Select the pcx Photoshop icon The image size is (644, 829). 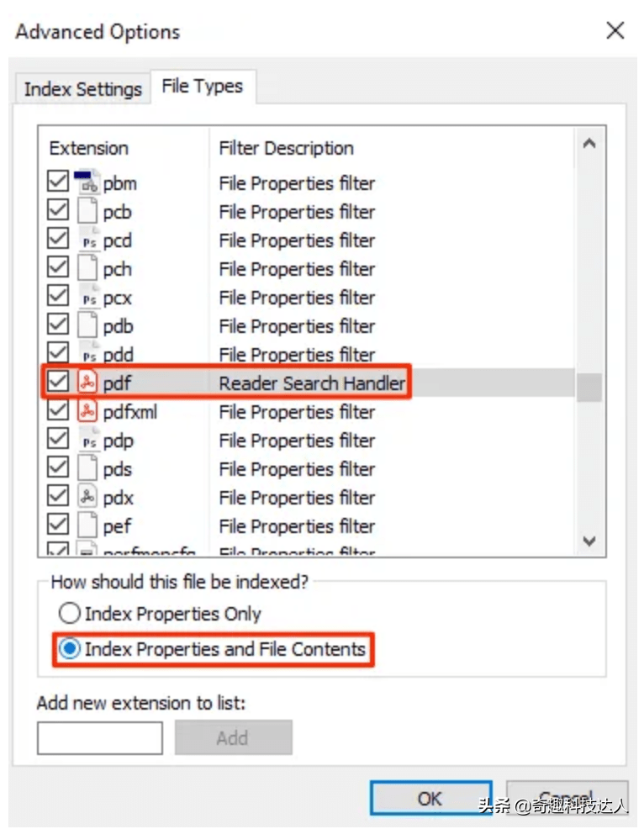pyautogui.click(x=87, y=296)
